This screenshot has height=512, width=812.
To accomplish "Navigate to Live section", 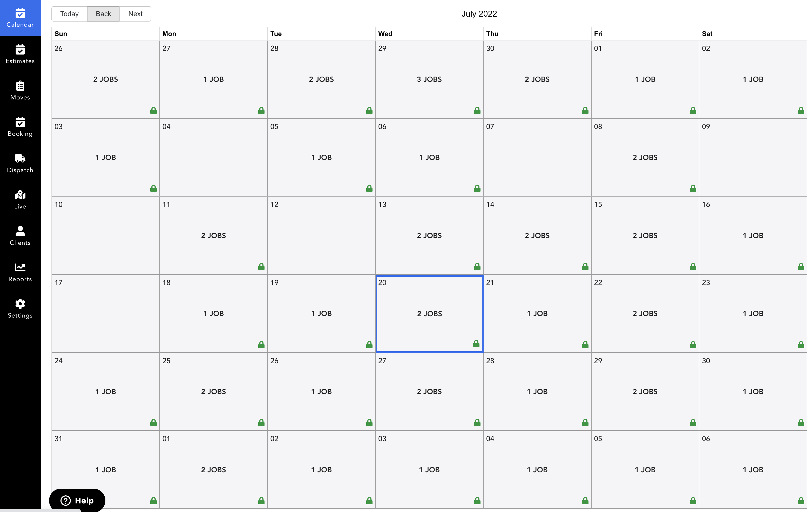I will [x=20, y=199].
